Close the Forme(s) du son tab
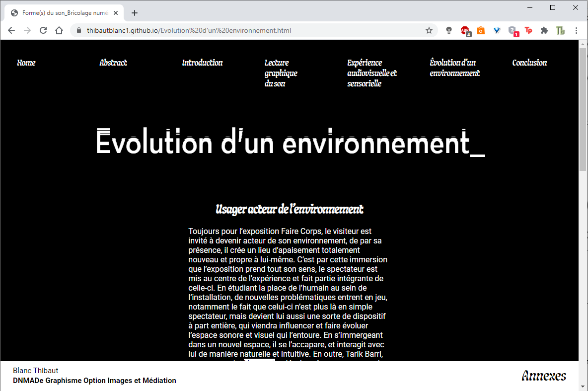 tap(116, 13)
